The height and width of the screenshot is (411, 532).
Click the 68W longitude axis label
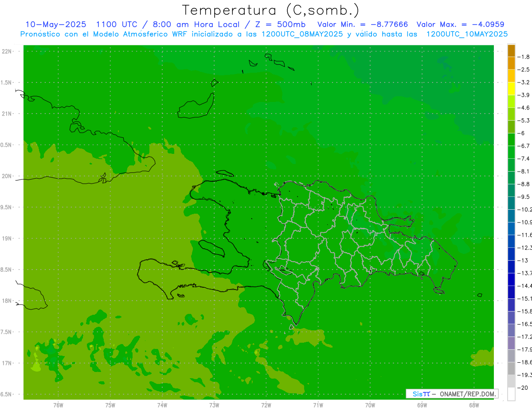point(473,405)
